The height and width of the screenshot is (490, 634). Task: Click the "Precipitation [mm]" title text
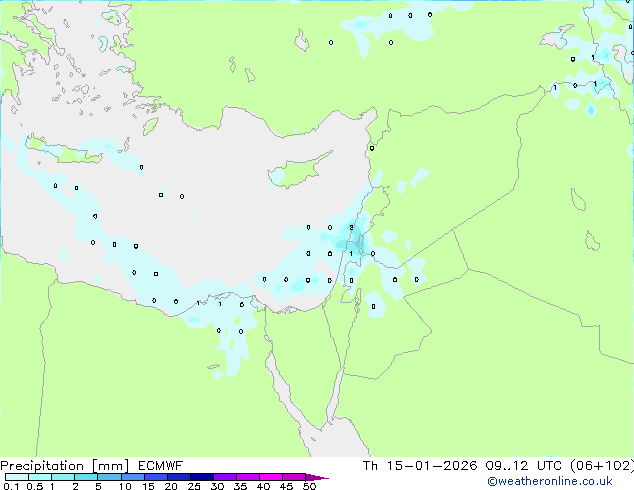(65, 466)
